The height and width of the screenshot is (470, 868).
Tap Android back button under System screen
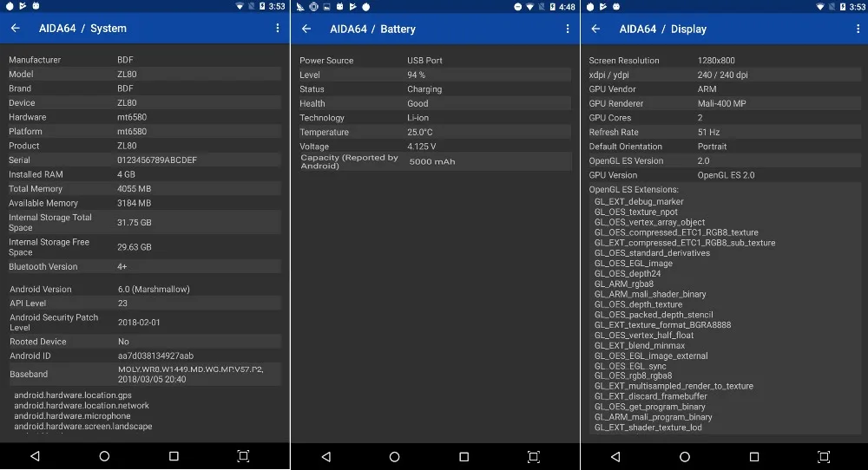coord(35,456)
